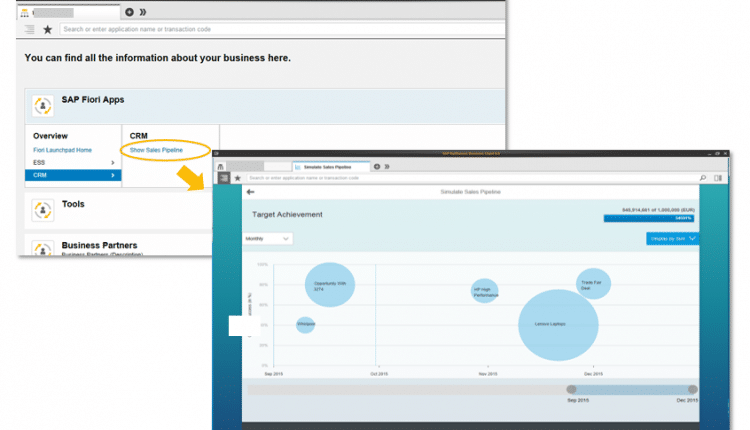Click the Dec 2015 range slider handle

[x=693, y=389]
